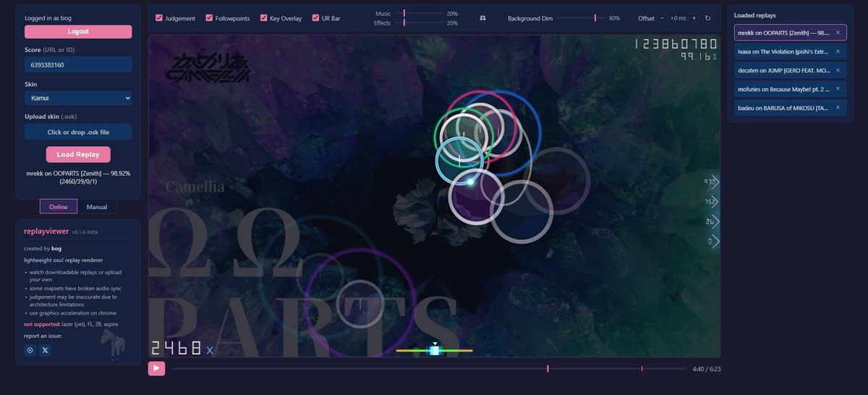
Task: Click the 'bog' creator name link
Action: pos(56,248)
